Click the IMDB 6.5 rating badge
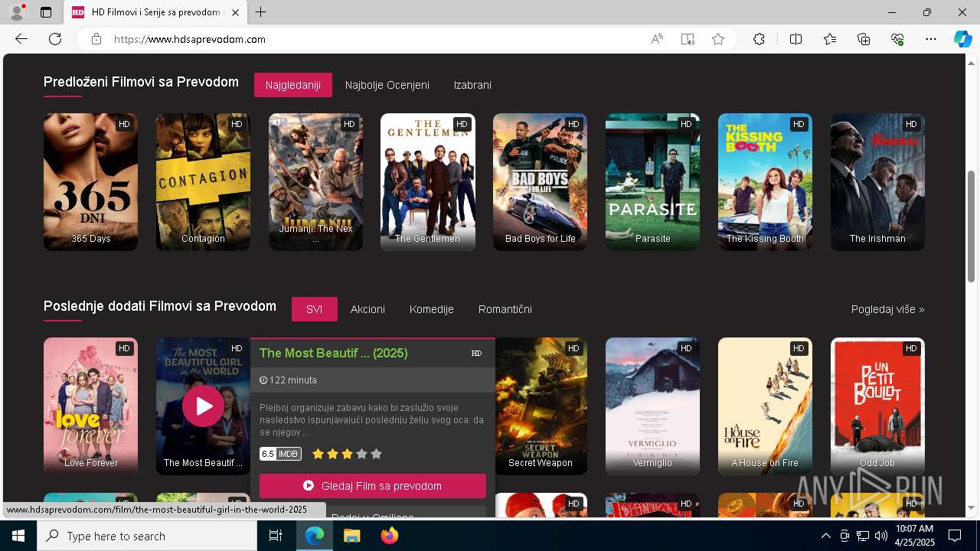The height and width of the screenshot is (551, 980). coord(280,454)
